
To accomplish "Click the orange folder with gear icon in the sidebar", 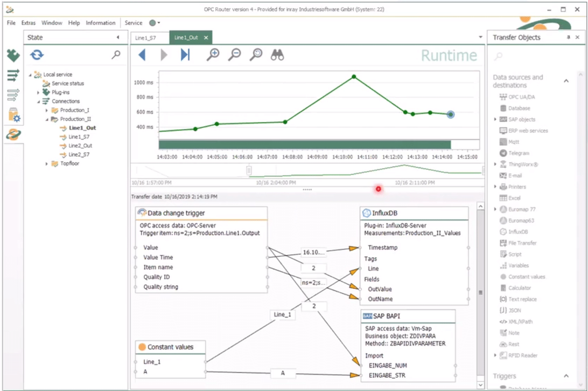I will coord(13,113).
